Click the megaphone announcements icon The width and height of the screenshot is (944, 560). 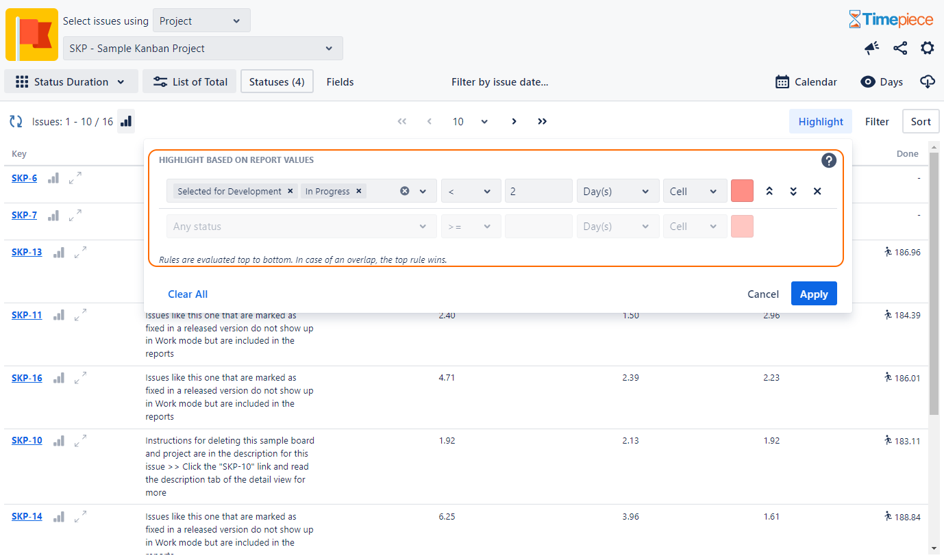click(871, 48)
